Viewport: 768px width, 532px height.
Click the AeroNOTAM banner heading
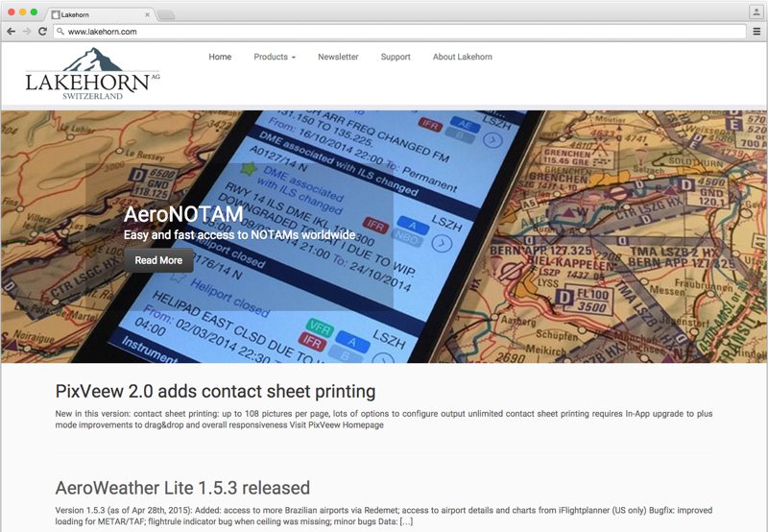[x=183, y=214]
